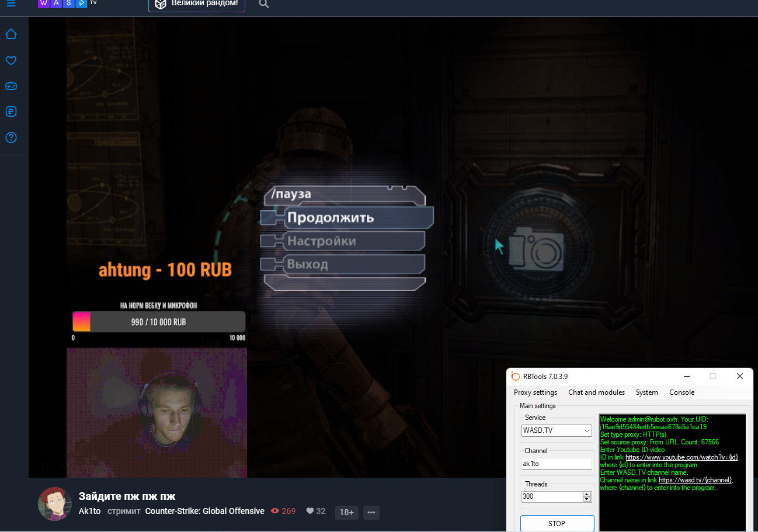Click the heart icon next to 32
This screenshot has width=758, height=532.
pos(310,511)
